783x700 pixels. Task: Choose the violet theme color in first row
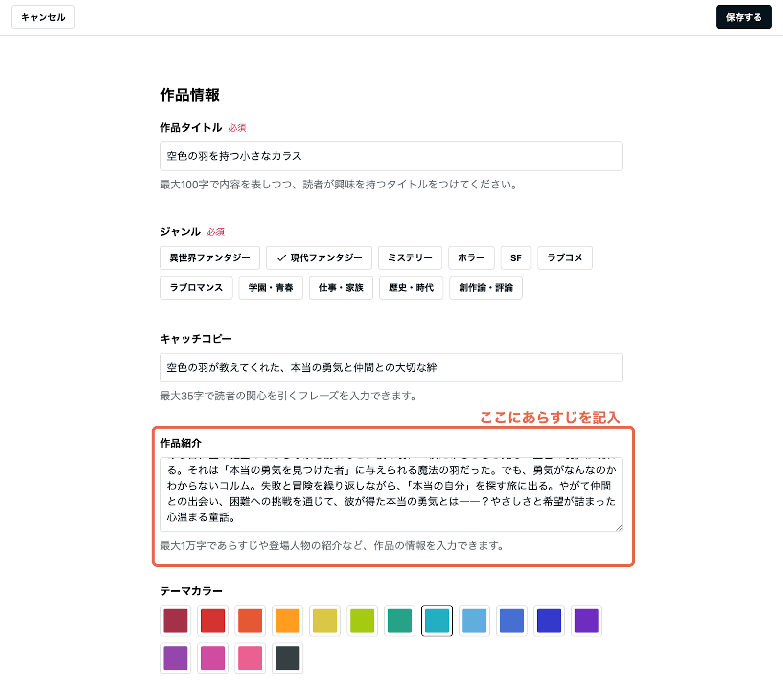(x=586, y=621)
